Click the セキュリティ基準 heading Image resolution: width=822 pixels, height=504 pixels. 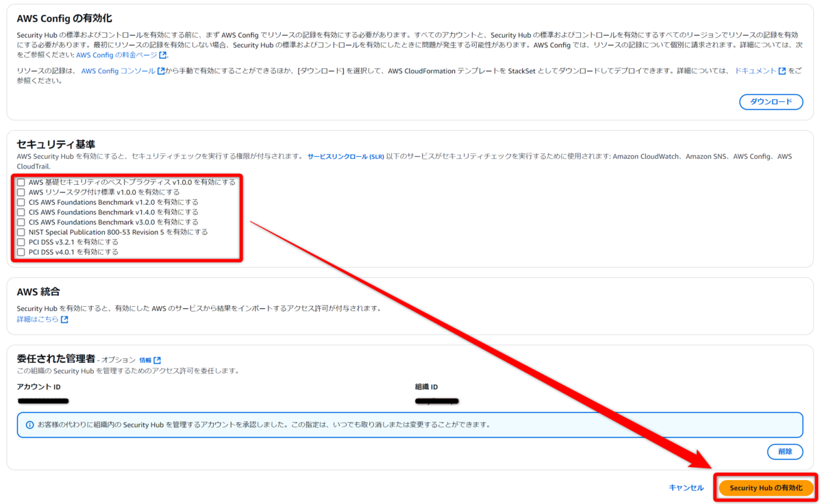(55, 144)
